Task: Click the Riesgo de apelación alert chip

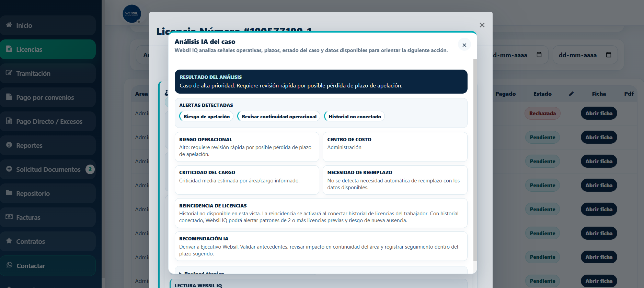Action: (206, 116)
